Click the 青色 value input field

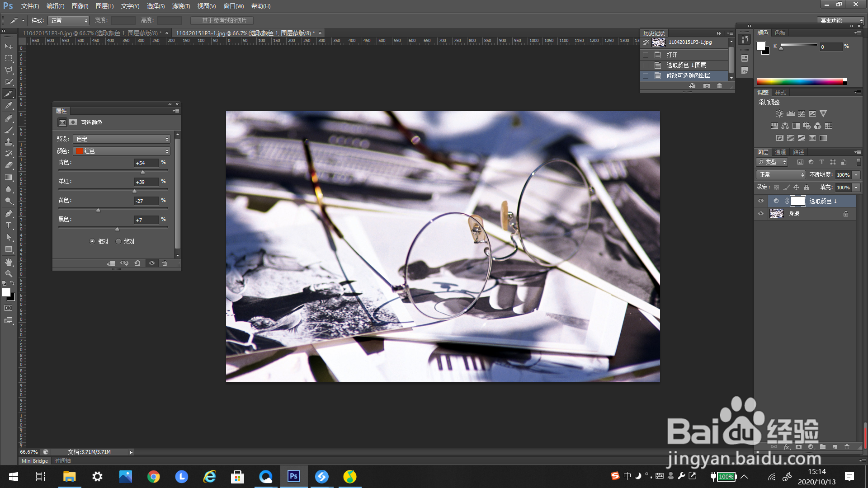(146, 163)
